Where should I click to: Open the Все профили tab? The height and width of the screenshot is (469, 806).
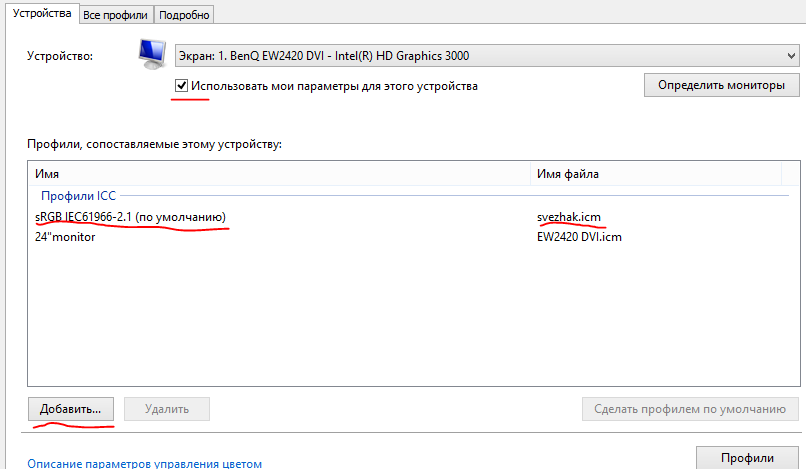pyautogui.click(x=116, y=15)
